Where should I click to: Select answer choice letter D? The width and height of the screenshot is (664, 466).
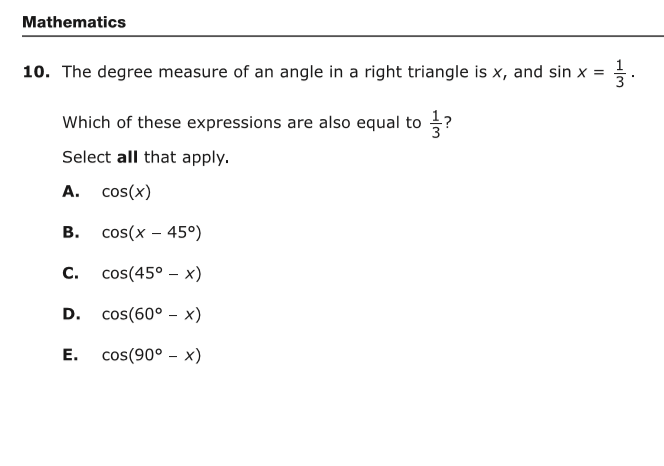(71, 314)
